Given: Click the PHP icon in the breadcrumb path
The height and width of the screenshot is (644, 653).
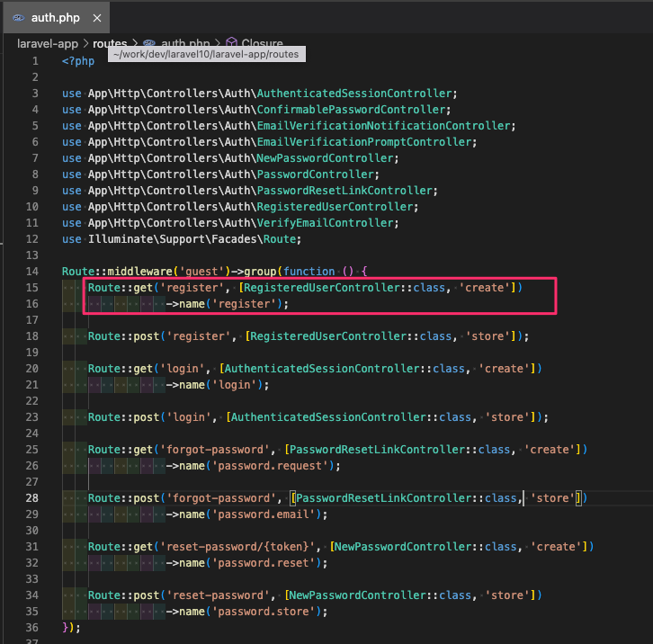Looking at the screenshot, I should coord(149,43).
